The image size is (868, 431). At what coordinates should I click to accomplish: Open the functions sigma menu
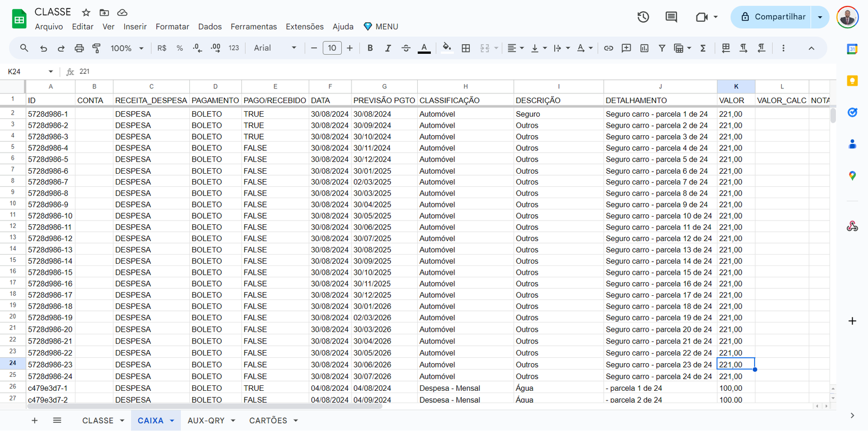pos(703,48)
